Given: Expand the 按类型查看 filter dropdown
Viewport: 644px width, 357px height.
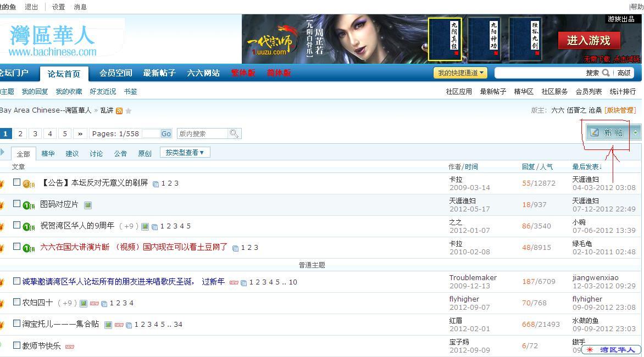Looking at the screenshot, I should pos(185,152).
